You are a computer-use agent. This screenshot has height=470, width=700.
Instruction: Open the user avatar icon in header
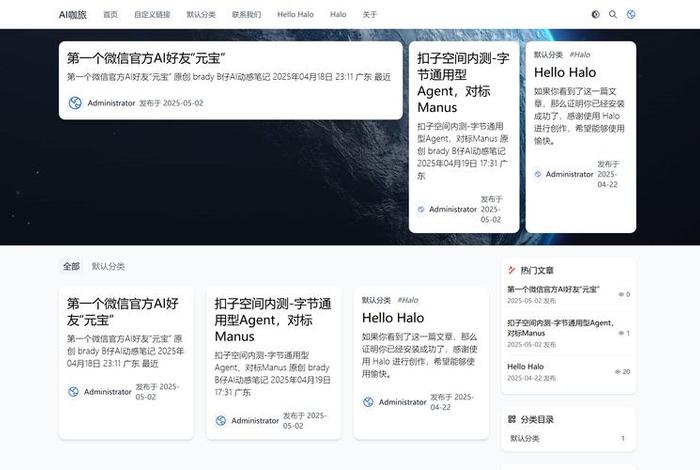coord(631,14)
